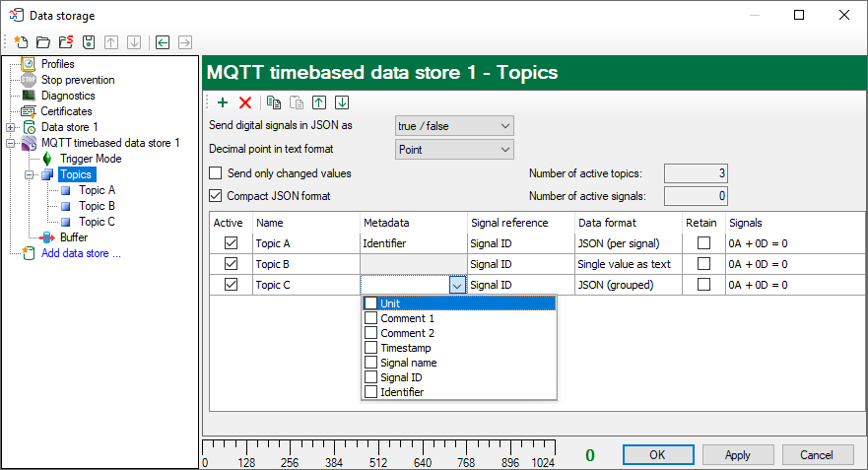Open Decimal point in text format dropdown
This screenshot has width=868, height=470.
coord(454,150)
